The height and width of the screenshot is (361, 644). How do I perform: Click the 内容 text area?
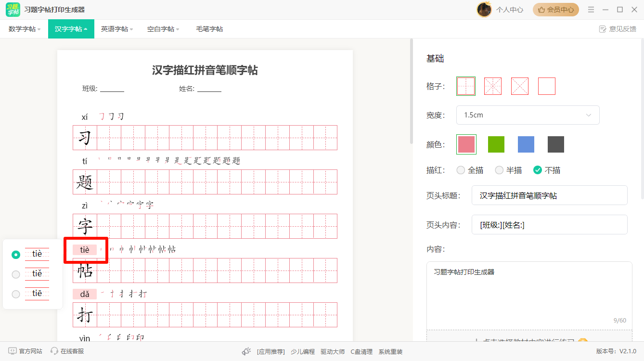point(529,296)
